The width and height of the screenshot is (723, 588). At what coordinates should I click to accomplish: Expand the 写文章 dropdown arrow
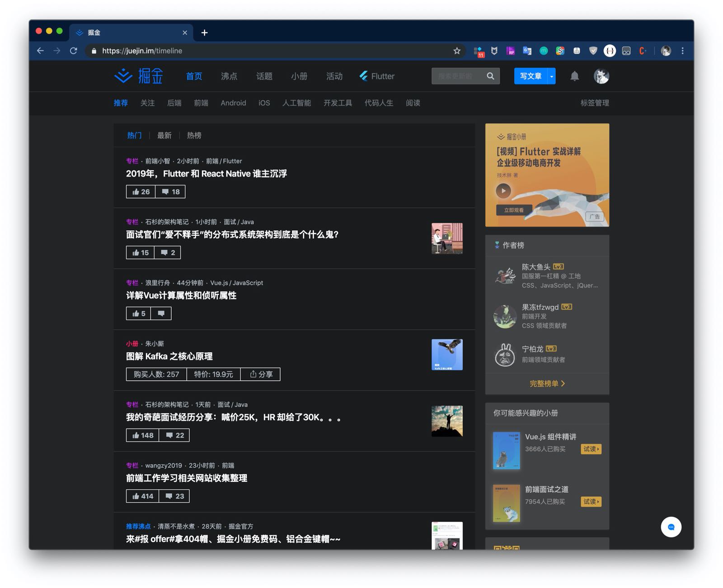pyautogui.click(x=551, y=76)
